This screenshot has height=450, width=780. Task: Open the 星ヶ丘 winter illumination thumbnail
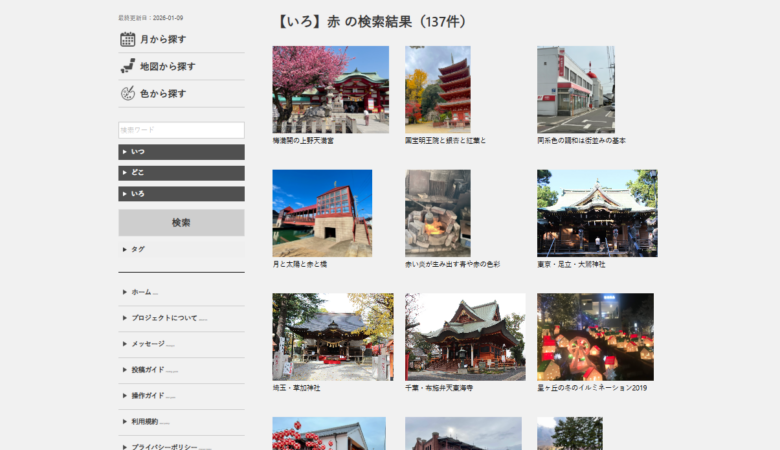[595, 336]
